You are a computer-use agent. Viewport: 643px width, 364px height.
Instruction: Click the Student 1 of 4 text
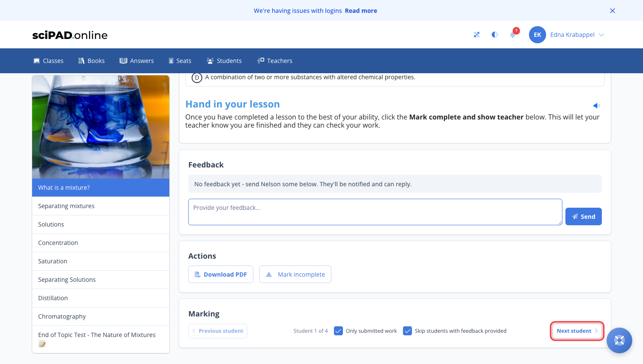pos(310,331)
